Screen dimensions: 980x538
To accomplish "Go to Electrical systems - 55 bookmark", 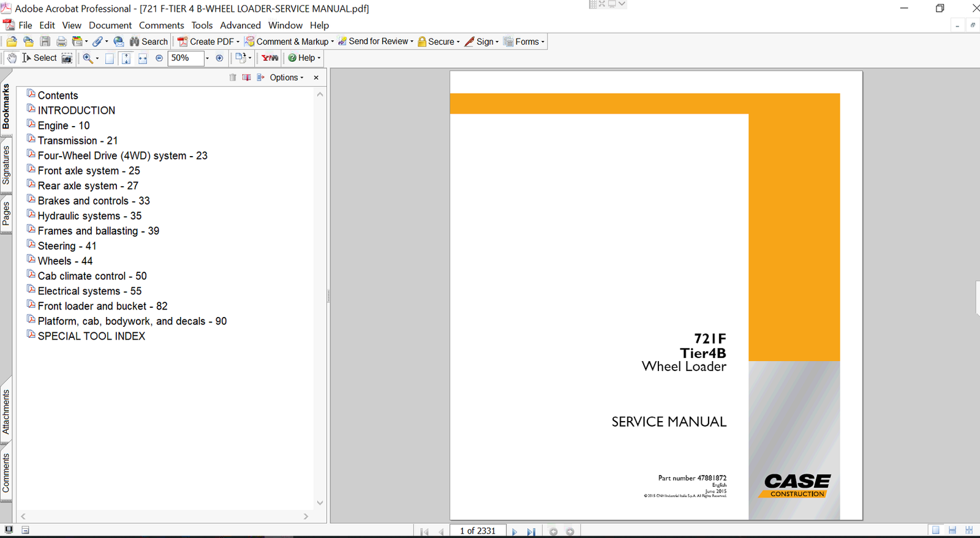I will coord(89,291).
